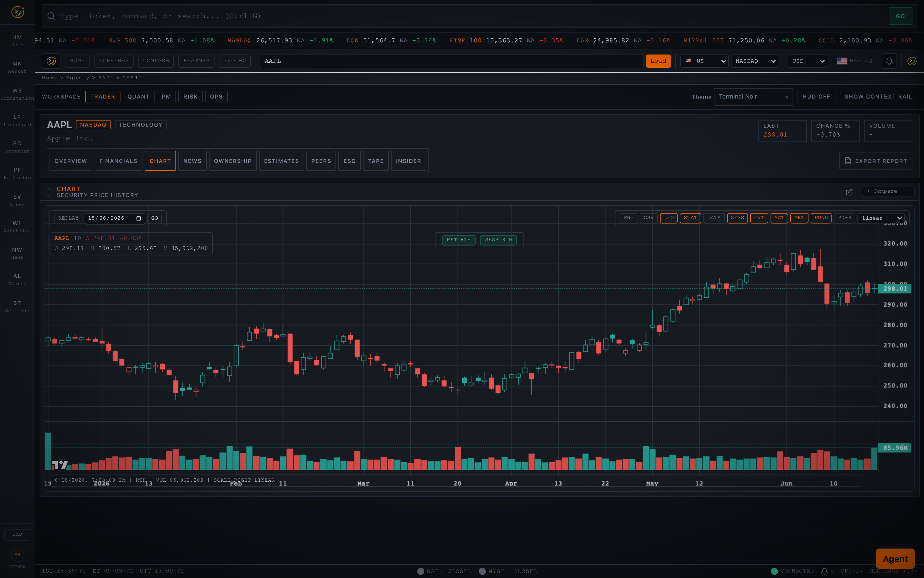The height and width of the screenshot is (578, 924).
Task: Toggle the DATA chart option
Action: point(714,218)
